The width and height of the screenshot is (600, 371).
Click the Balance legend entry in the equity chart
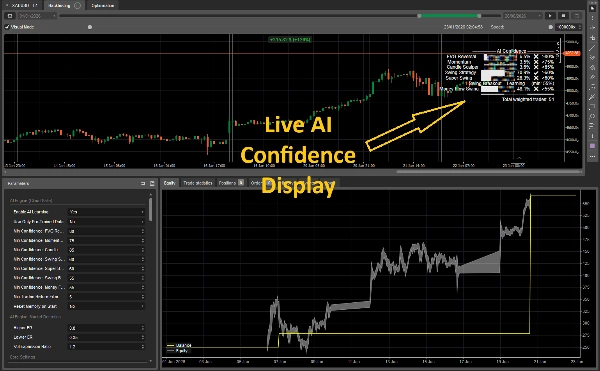pyautogui.click(x=179, y=345)
